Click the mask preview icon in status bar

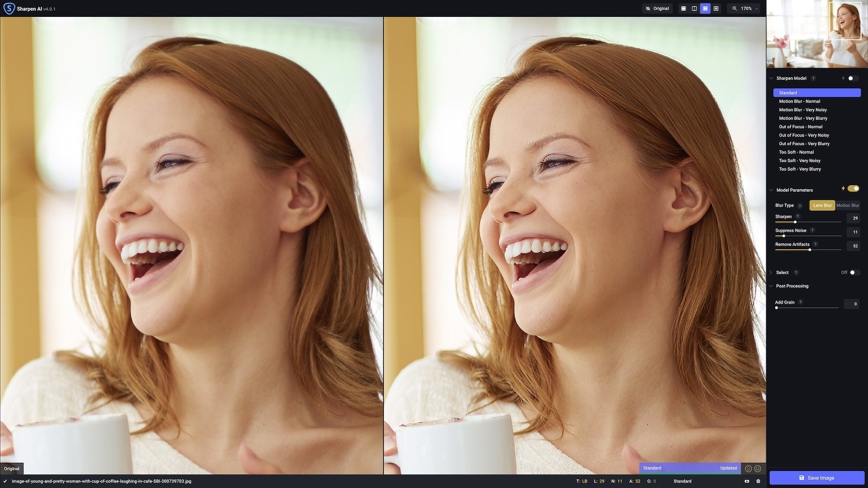coord(747,481)
